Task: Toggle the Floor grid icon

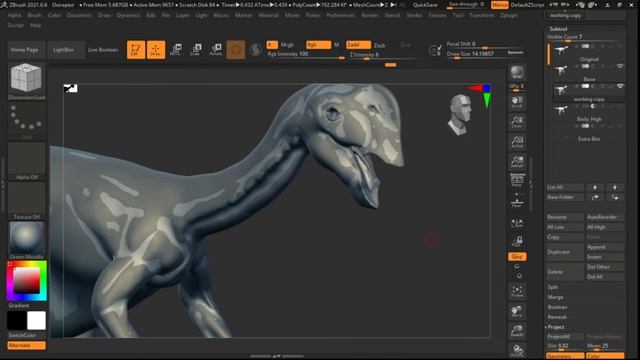Action: (x=517, y=201)
